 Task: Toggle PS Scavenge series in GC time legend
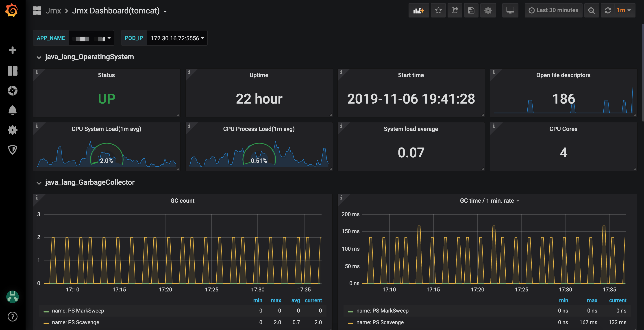tap(380, 322)
